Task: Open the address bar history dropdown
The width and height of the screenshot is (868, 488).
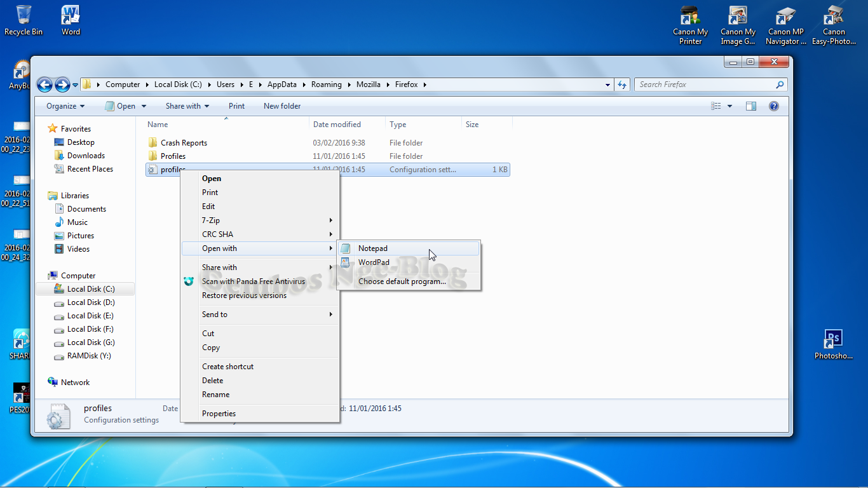Action: click(x=608, y=85)
